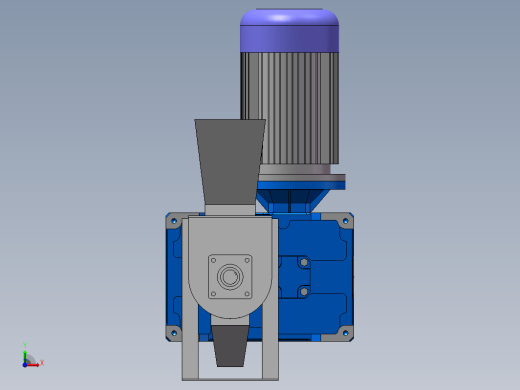
Task: Select gearbox top-left corner bolt
Action: pyautogui.click(x=174, y=221)
